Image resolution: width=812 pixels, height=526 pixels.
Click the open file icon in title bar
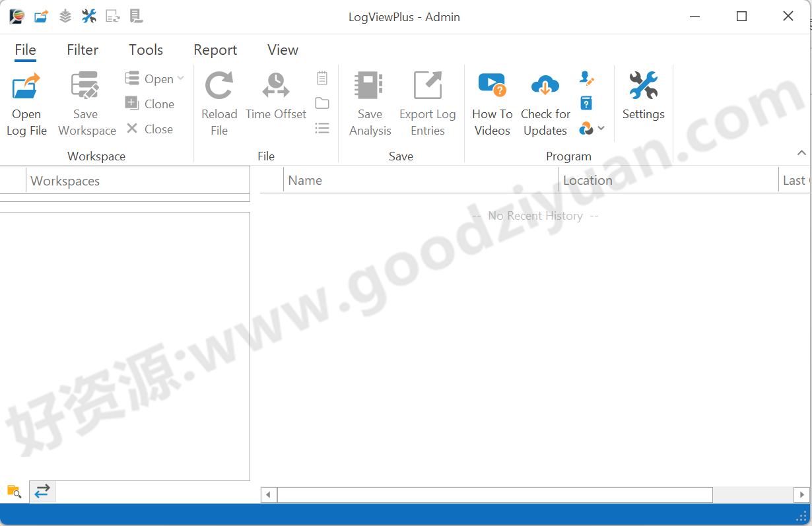coord(41,16)
